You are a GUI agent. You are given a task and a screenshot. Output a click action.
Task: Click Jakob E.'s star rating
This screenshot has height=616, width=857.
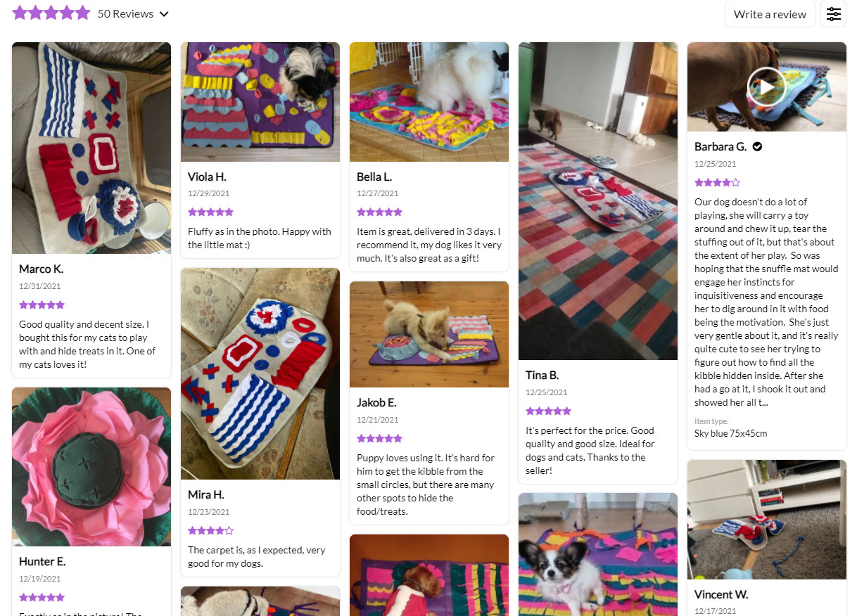click(379, 437)
